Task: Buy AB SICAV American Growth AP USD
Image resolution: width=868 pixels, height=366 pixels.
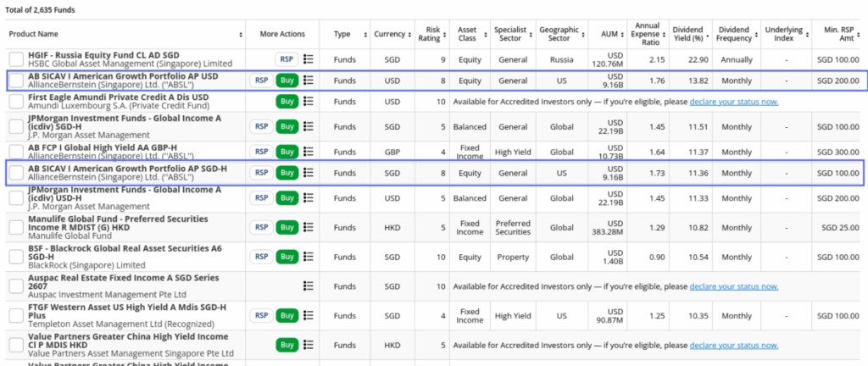Action: click(x=287, y=80)
